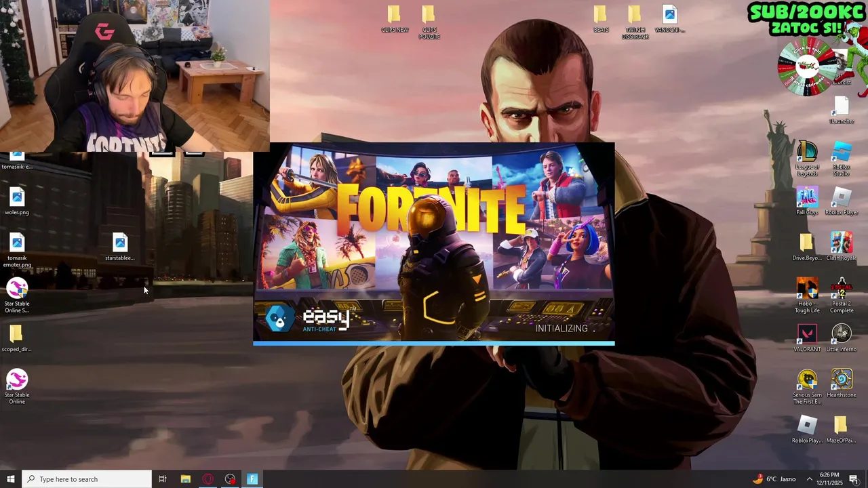Open the TWITCH DISSTRACK folder icon

point(635,22)
